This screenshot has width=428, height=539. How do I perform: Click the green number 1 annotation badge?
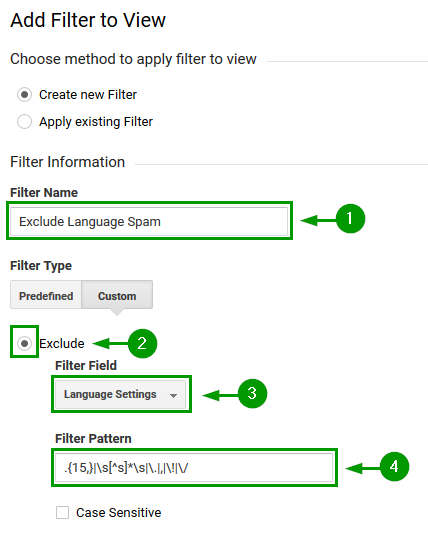[350, 219]
